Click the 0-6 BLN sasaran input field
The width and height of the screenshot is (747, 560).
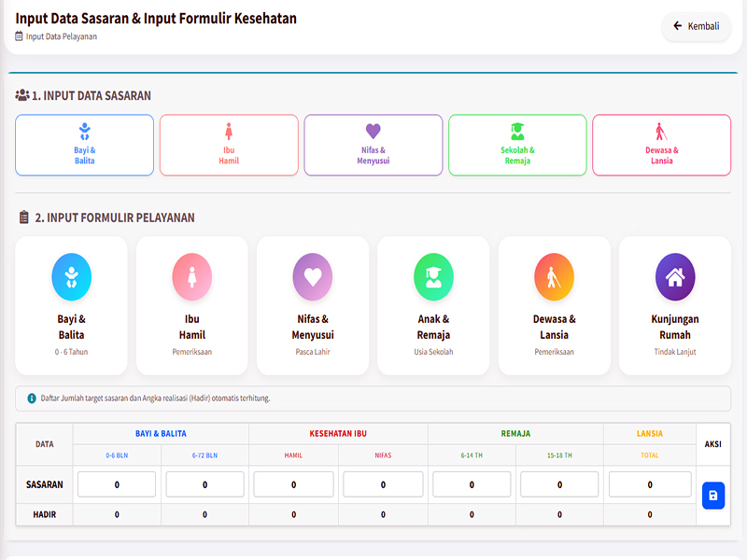click(x=117, y=484)
